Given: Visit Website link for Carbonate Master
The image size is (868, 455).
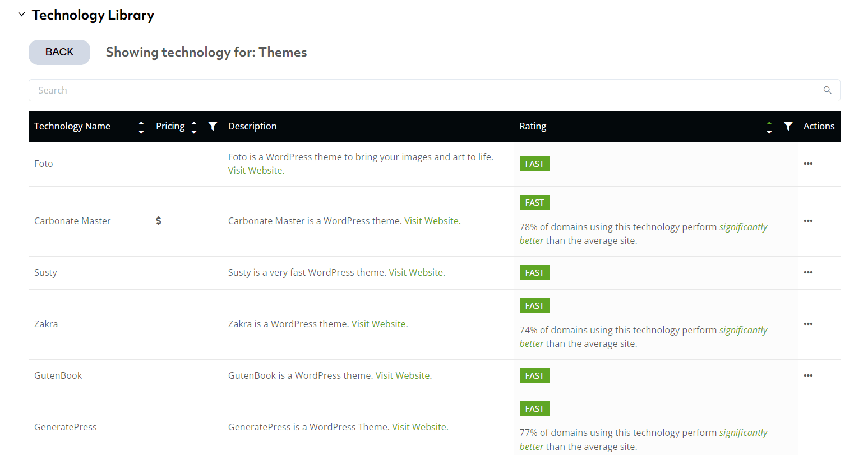Looking at the screenshot, I should click(431, 221).
